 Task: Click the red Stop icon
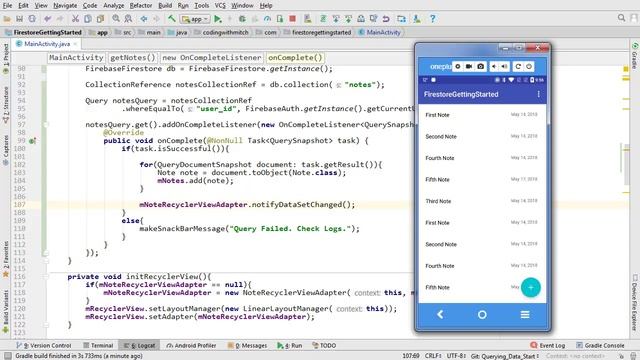point(292,19)
